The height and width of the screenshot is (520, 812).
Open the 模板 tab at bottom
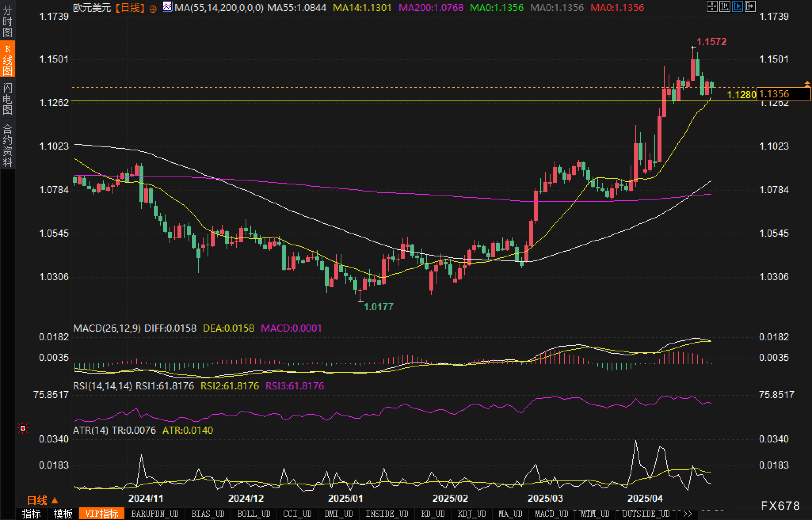pyautogui.click(x=63, y=514)
